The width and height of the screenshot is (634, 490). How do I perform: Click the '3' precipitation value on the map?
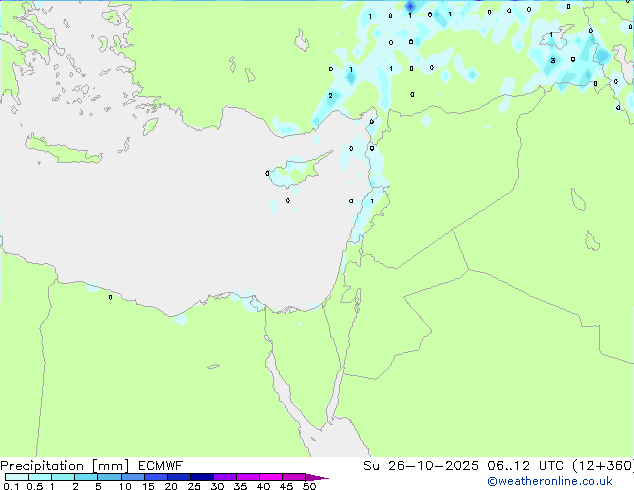(x=553, y=61)
